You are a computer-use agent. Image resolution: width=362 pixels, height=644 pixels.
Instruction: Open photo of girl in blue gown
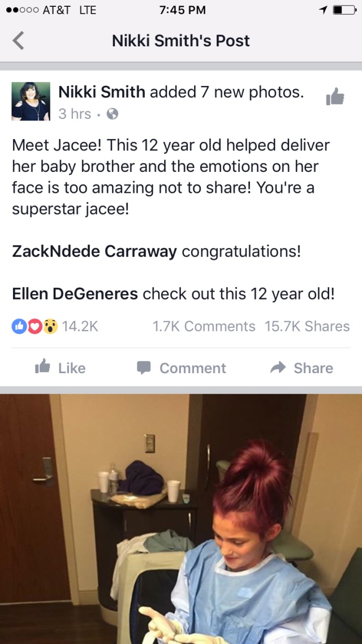(x=181, y=519)
